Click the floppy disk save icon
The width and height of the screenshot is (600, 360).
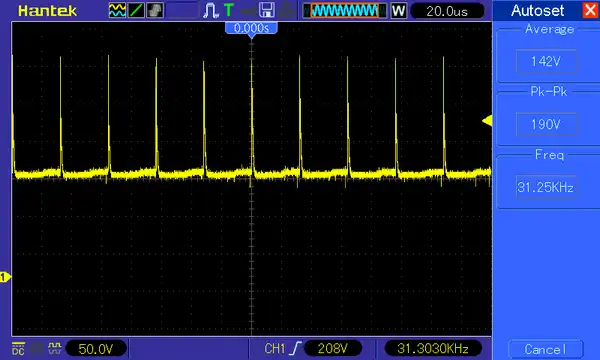[x=267, y=10]
